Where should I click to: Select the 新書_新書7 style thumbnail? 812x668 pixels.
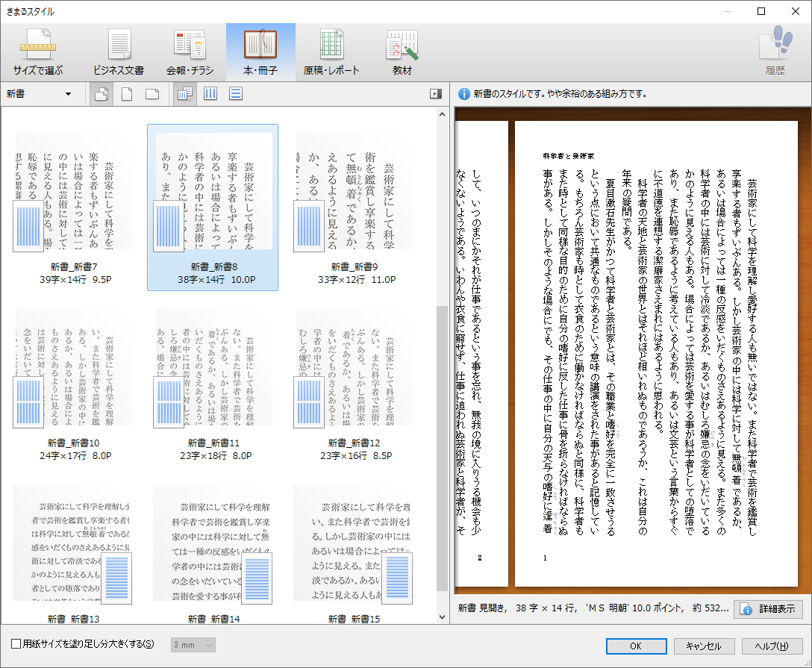point(73,207)
